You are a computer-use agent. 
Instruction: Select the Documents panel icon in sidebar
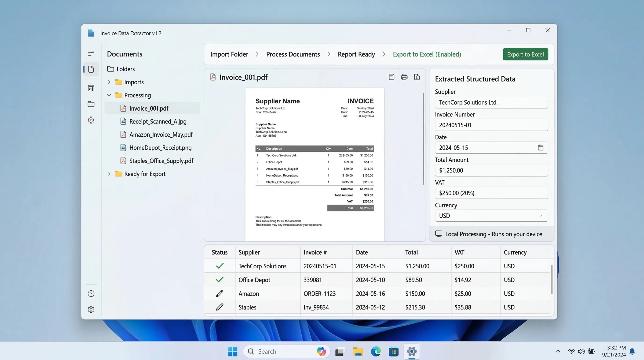[91, 69]
